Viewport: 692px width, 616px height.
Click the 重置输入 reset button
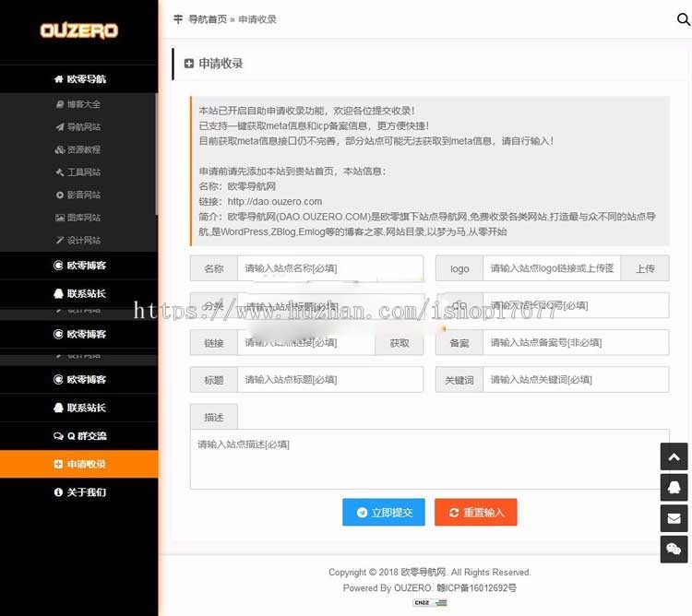[476, 512]
